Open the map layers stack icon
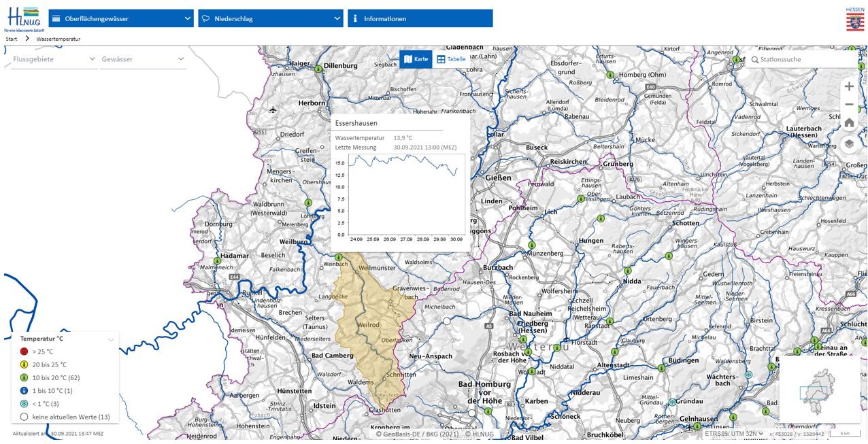This screenshot has height=444, width=868. [x=849, y=143]
